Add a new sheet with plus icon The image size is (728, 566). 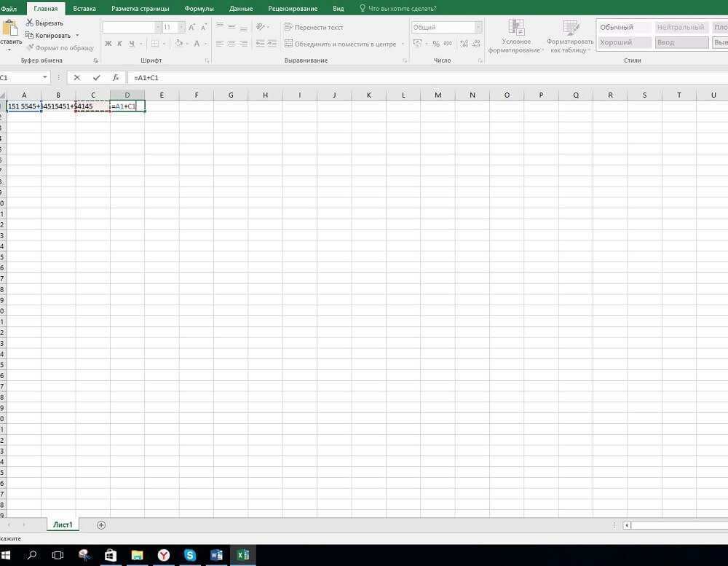click(101, 524)
